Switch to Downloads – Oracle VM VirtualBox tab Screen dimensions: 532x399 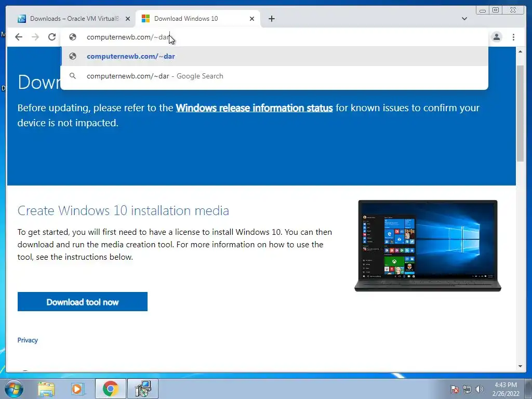74,19
